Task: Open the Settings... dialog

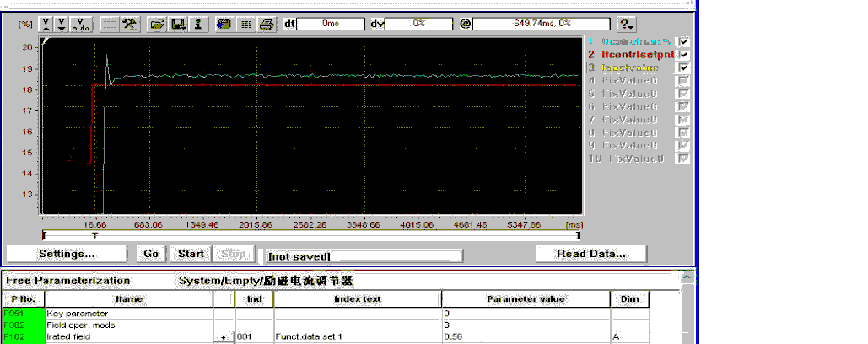Action: tap(67, 254)
